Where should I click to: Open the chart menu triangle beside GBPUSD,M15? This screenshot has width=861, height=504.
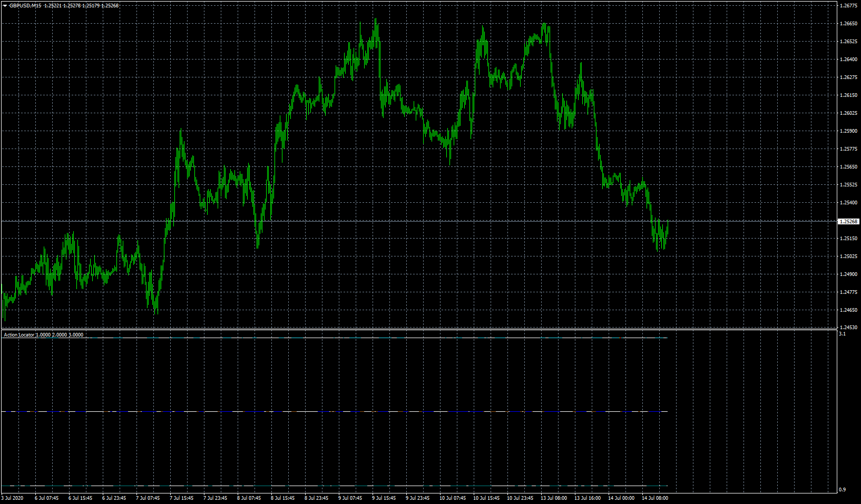pyautogui.click(x=5, y=6)
